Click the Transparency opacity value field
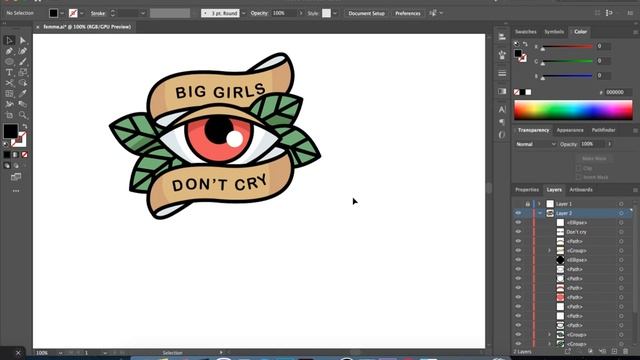The width and height of the screenshot is (640, 360). tap(592, 144)
